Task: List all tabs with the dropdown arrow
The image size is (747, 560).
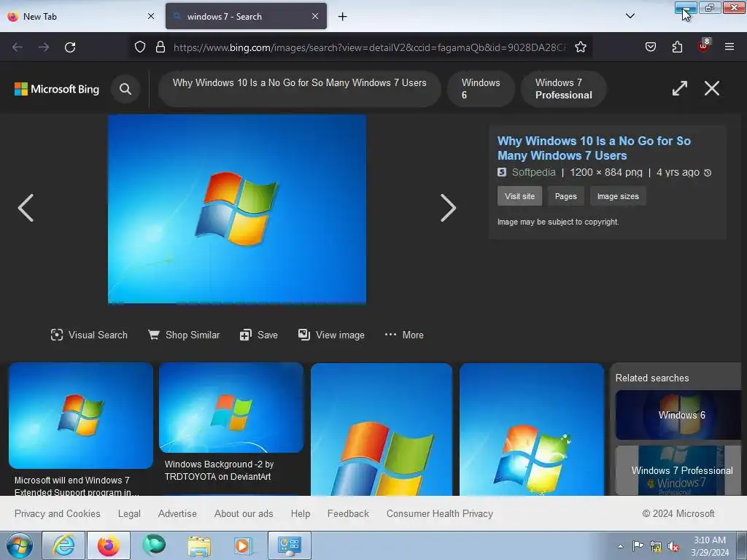Action: [630, 16]
